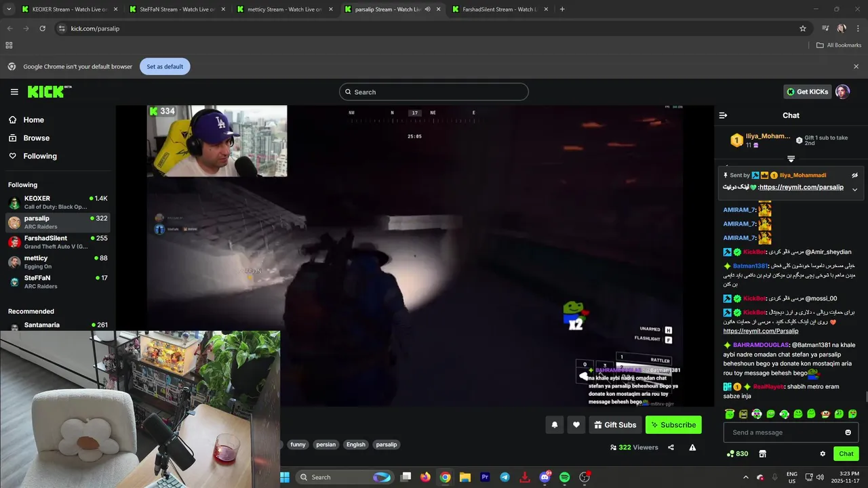This screenshot has height=488, width=868.
Task: Insert the orange monkey-face emote
Action: (x=825, y=413)
